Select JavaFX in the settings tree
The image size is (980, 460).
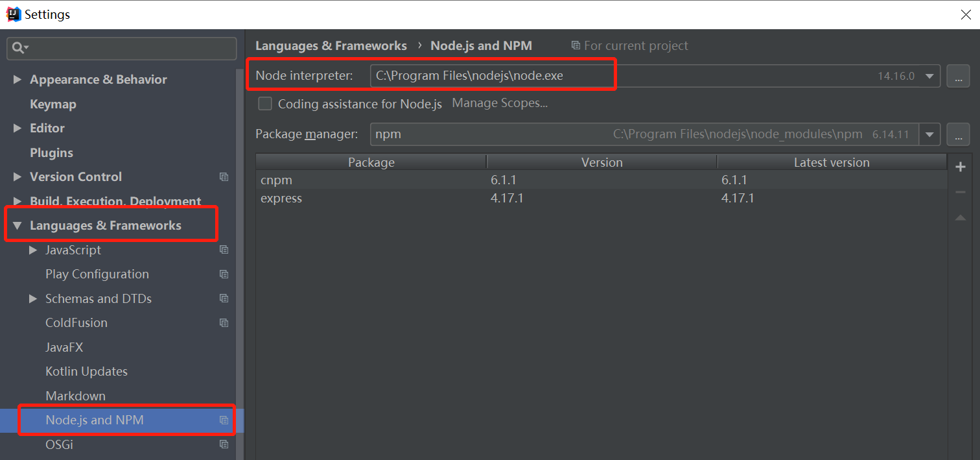(64, 347)
